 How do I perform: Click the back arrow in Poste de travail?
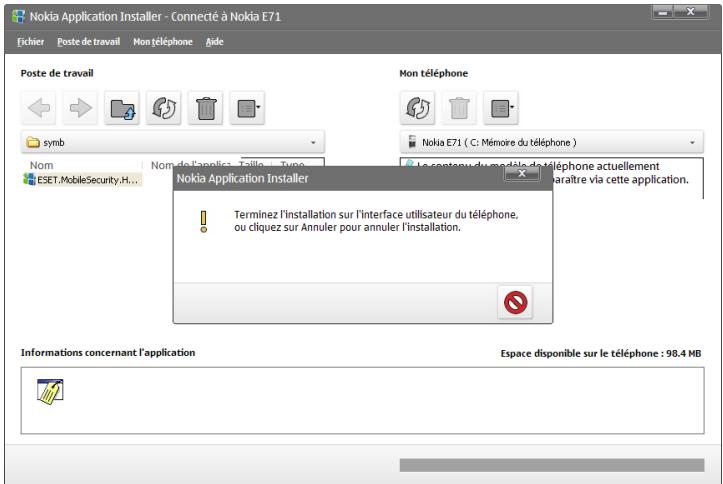[x=39, y=108]
